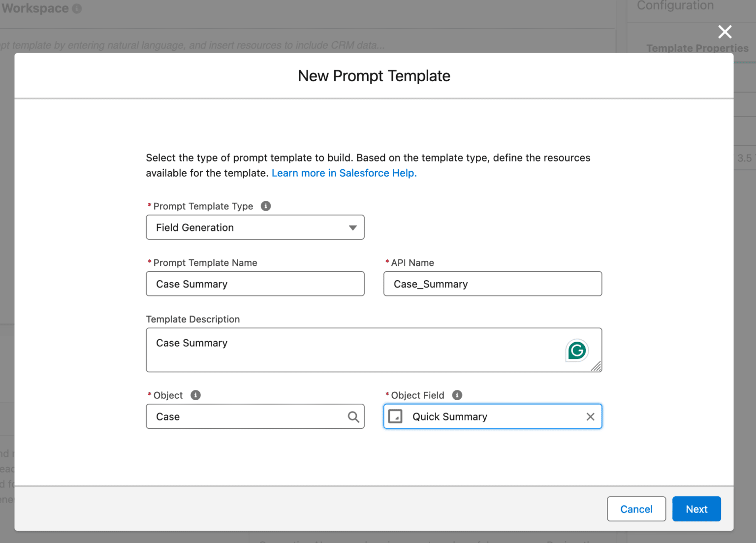Click the Workspace info icon
The image size is (756, 543).
coord(77,8)
